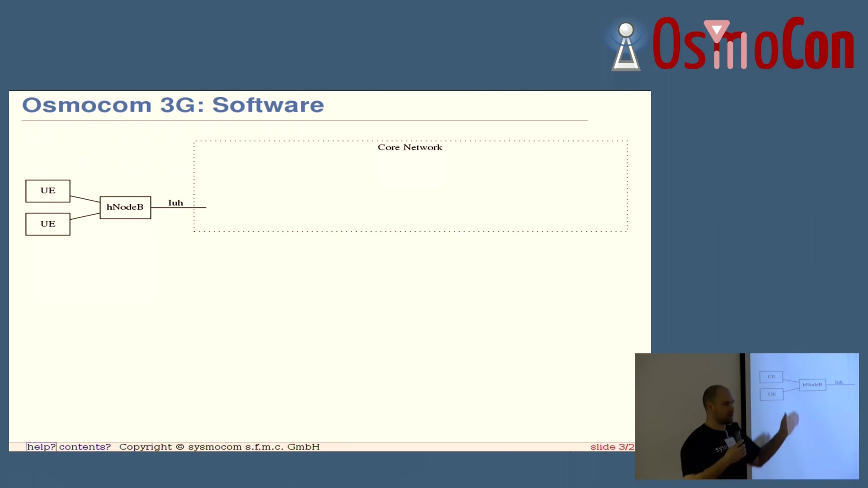Viewport: 868px width, 488px height.
Task: Click the Iuh interface label
Action: click(x=176, y=203)
